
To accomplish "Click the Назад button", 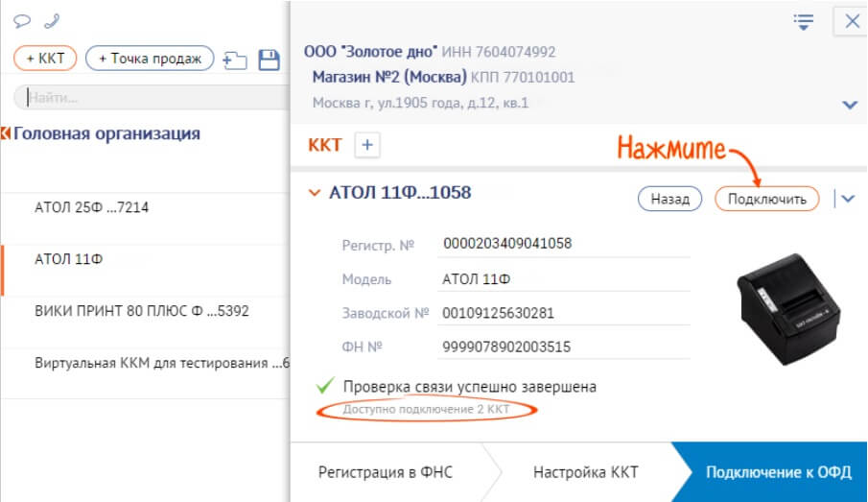I will click(x=669, y=199).
